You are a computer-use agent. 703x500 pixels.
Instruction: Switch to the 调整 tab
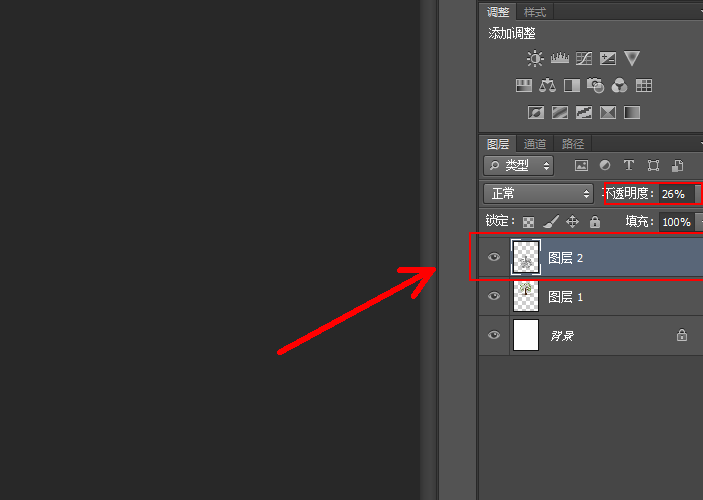pyautogui.click(x=498, y=12)
